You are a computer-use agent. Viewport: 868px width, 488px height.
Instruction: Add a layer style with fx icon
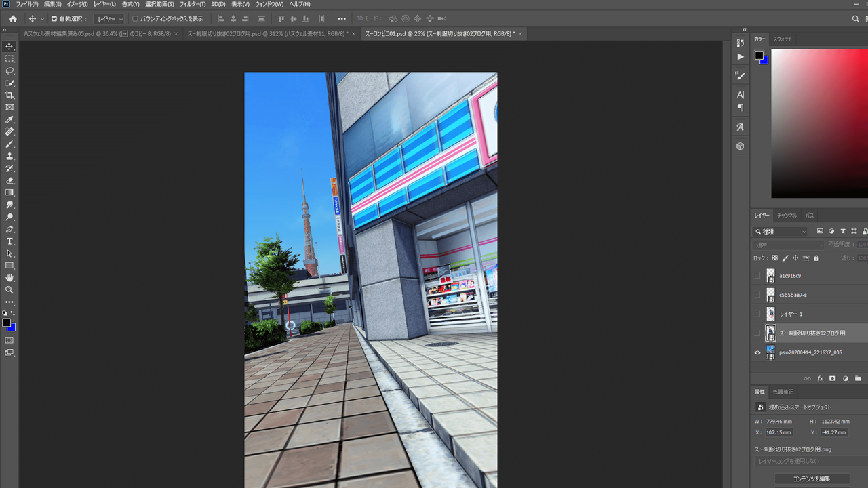coord(820,378)
